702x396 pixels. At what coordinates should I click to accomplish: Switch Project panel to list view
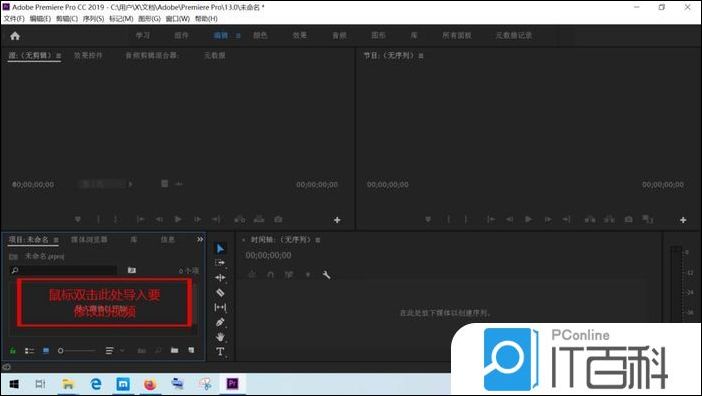point(29,350)
